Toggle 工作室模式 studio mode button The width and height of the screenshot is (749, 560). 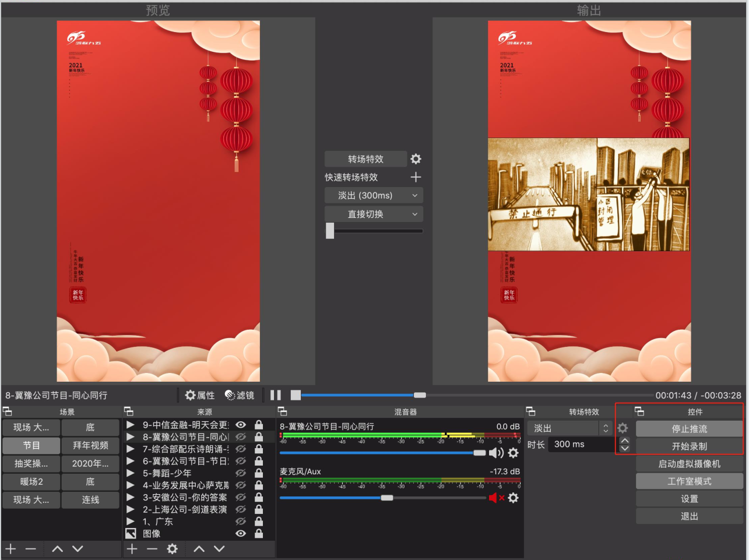click(x=690, y=481)
